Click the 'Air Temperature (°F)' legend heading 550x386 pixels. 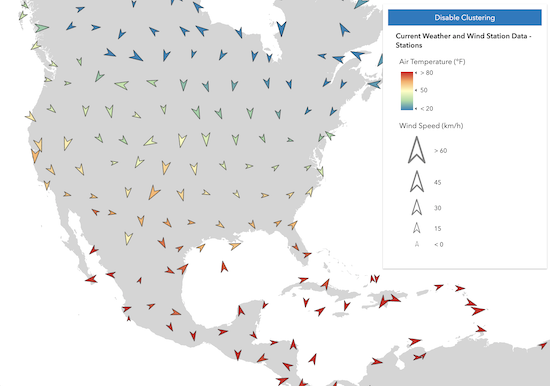click(432, 62)
